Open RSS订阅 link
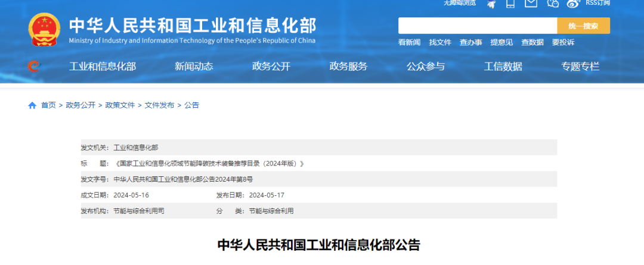 [x=597, y=3]
